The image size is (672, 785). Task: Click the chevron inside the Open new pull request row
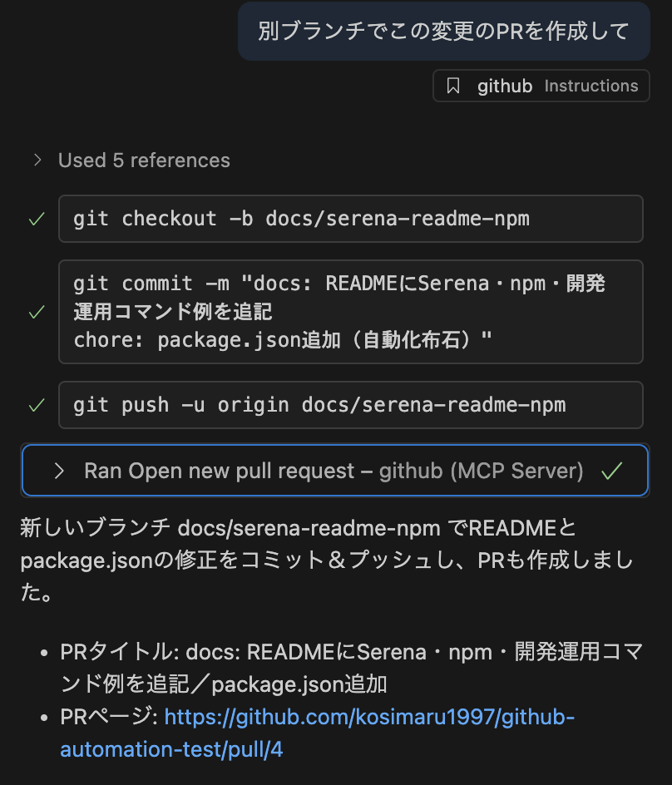coord(58,471)
